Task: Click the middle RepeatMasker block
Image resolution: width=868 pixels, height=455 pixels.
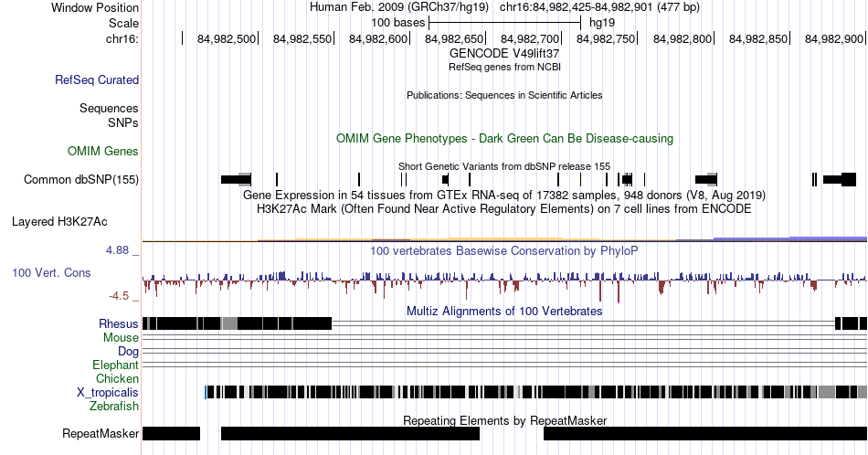Action: coord(350,433)
